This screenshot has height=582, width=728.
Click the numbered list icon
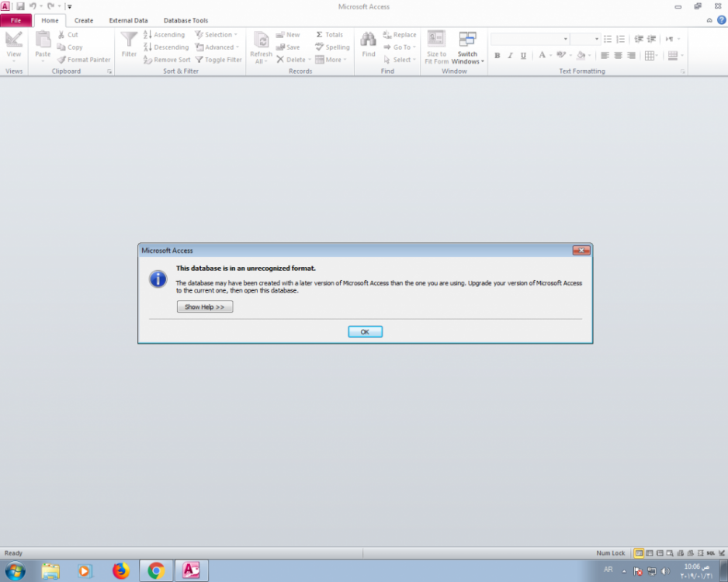pos(621,39)
